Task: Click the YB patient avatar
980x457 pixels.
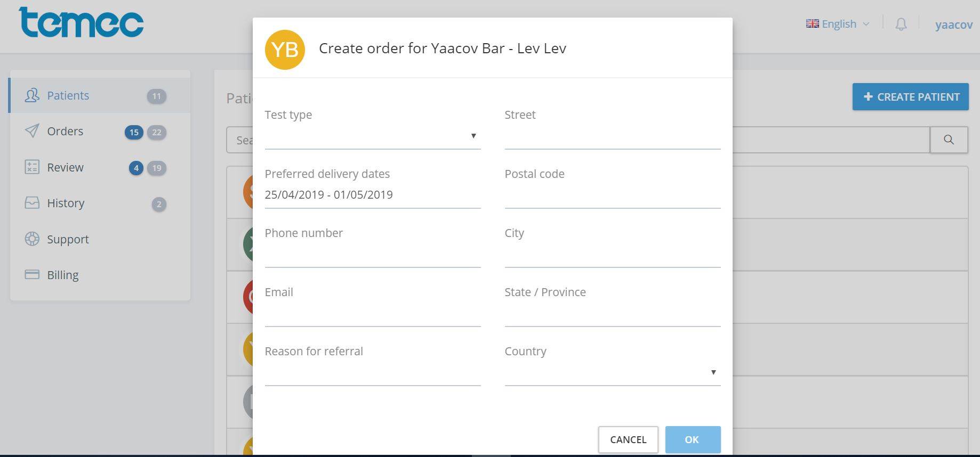Action: (x=285, y=50)
